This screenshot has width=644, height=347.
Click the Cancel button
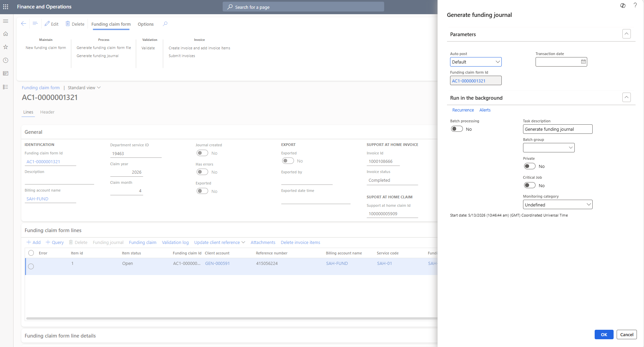(627, 334)
